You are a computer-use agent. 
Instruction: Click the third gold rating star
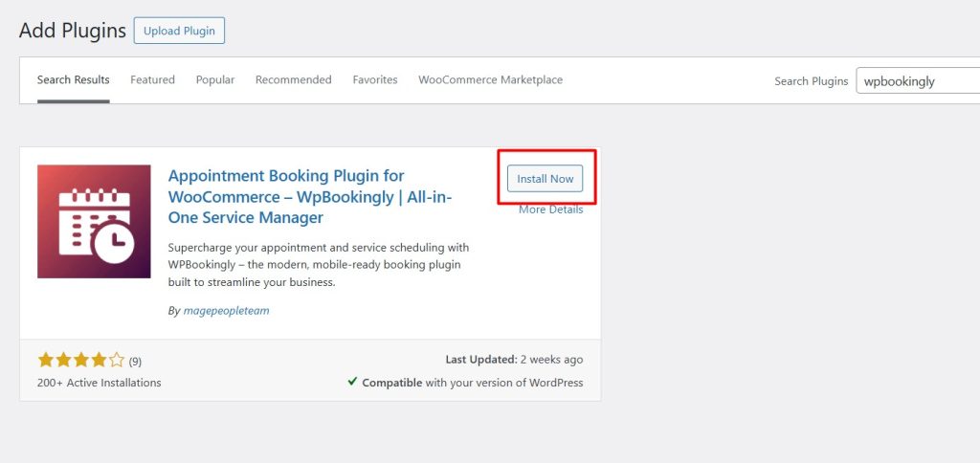pyautogui.click(x=81, y=361)
